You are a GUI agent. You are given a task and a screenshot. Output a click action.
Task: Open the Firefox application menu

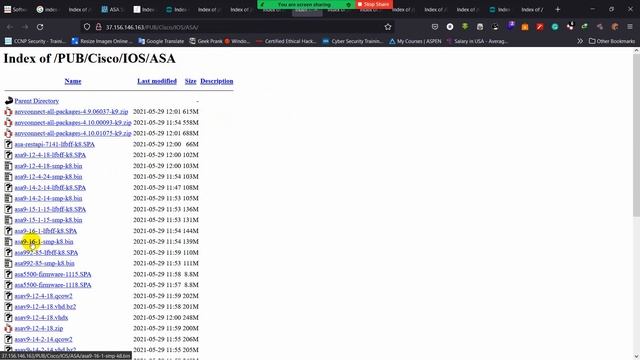[x=630, y=27]
